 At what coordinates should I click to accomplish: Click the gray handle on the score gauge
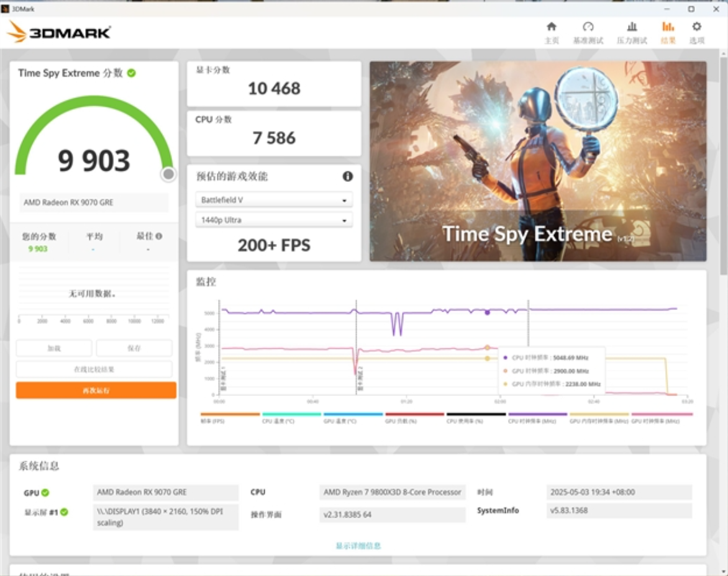point(168,174)
